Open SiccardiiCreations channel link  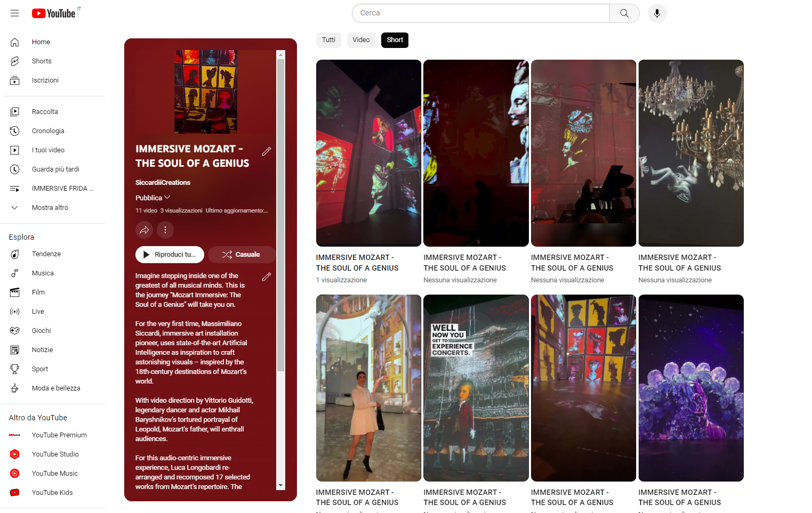pos(163,183)
